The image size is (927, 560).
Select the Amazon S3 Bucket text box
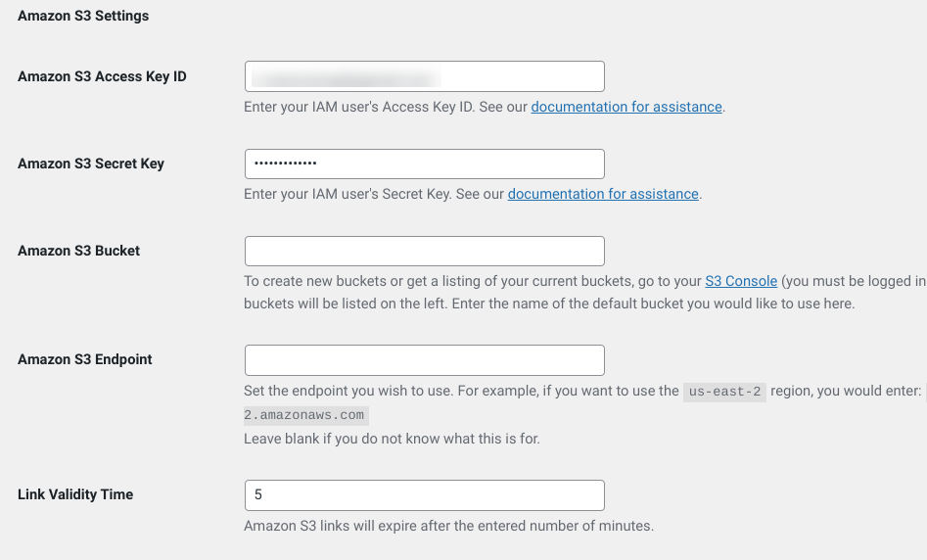[425, 252]
